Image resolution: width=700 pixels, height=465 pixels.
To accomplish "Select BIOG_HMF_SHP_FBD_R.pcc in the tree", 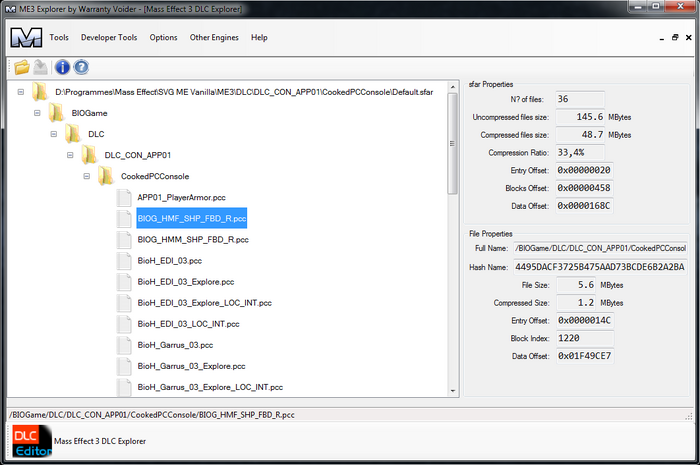I will [192, 218].
